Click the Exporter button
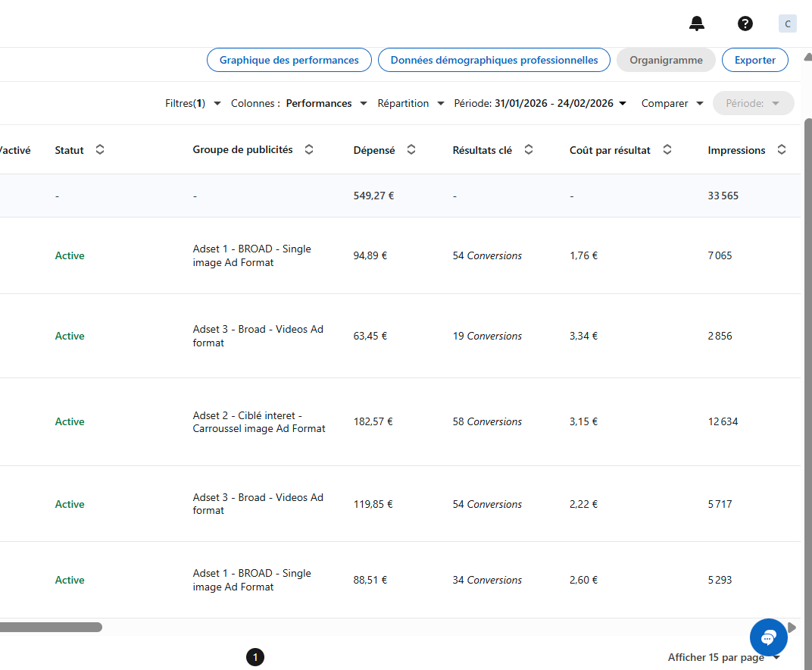 [754, 60]
